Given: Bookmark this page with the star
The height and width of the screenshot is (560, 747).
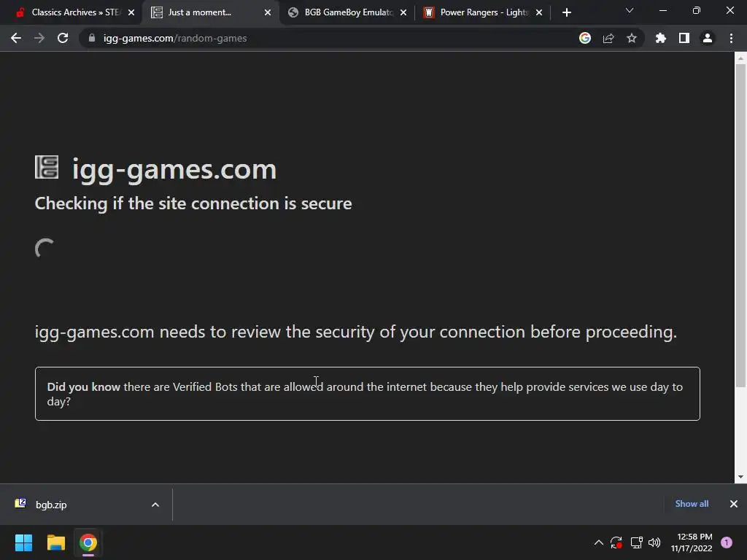Looking at the screenshot, I should (632, 38).
